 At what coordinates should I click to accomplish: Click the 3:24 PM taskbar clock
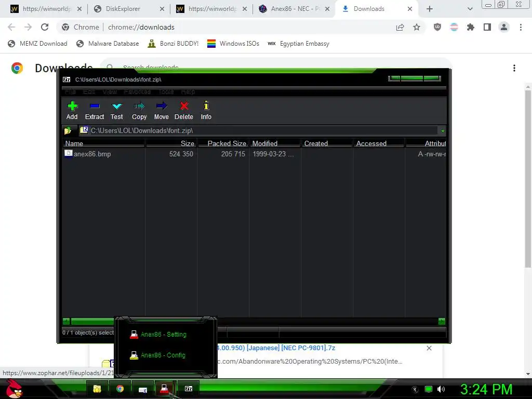click(x=486, y=389)
